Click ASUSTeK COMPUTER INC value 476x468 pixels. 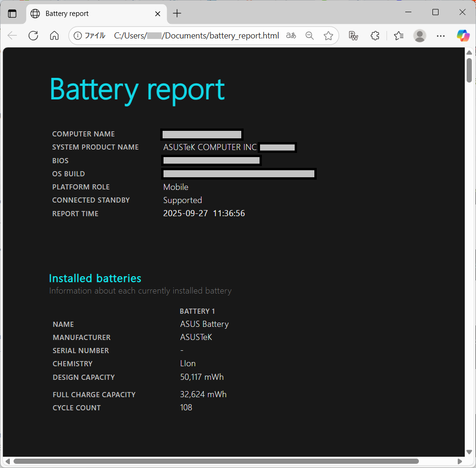point(210,147)
